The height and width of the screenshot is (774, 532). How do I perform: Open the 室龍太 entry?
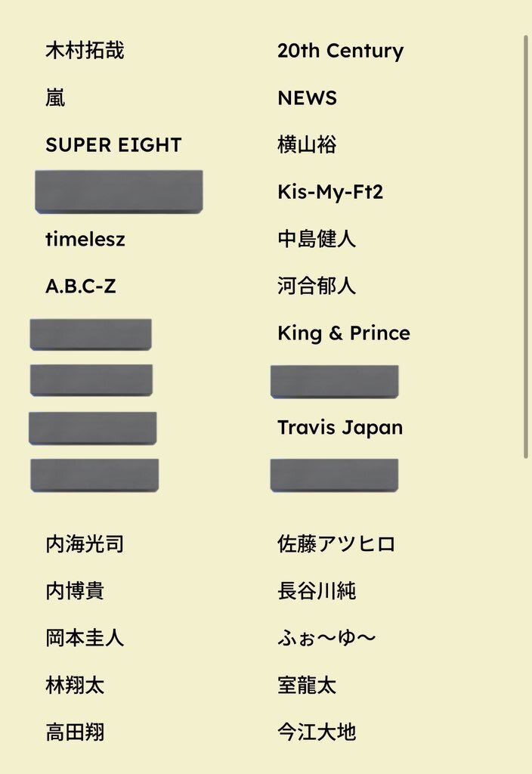click(x=307, y=685)
